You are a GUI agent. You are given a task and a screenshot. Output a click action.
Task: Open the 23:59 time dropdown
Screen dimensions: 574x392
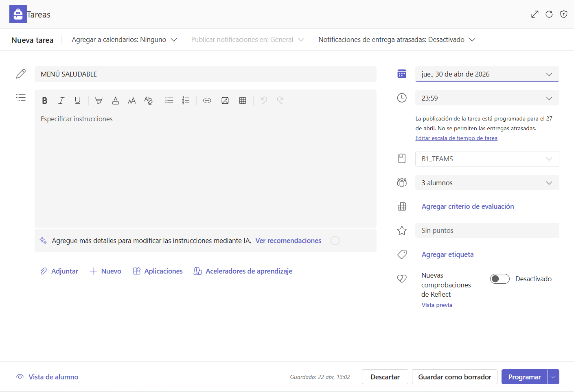(487, 98)
